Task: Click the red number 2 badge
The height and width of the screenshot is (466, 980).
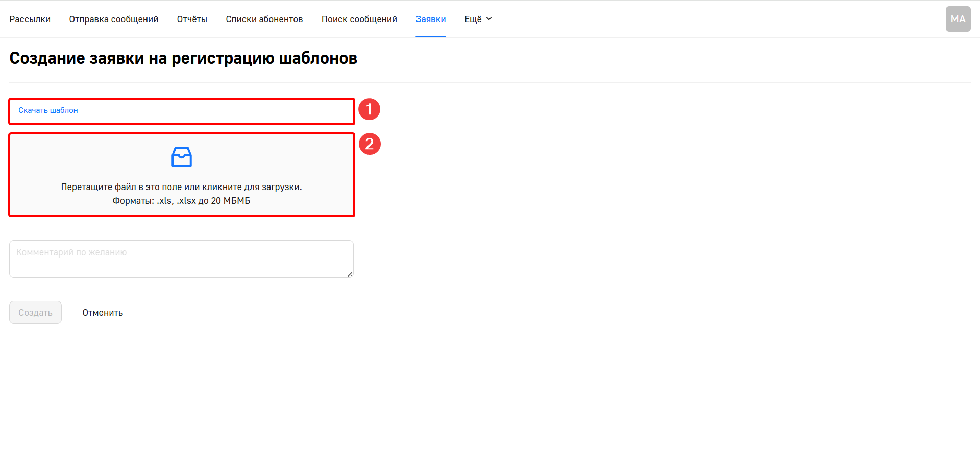Action: [x=370, y=144]
